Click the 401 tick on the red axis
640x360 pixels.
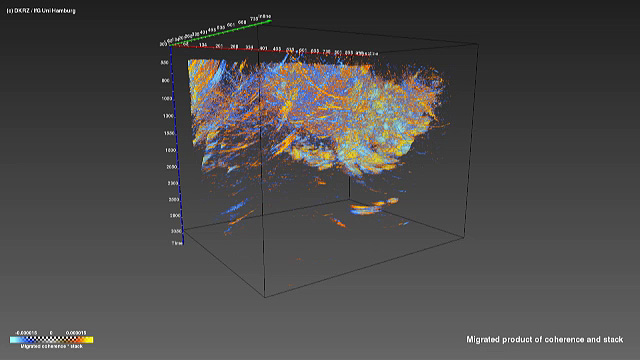click(x=263, y=49)
